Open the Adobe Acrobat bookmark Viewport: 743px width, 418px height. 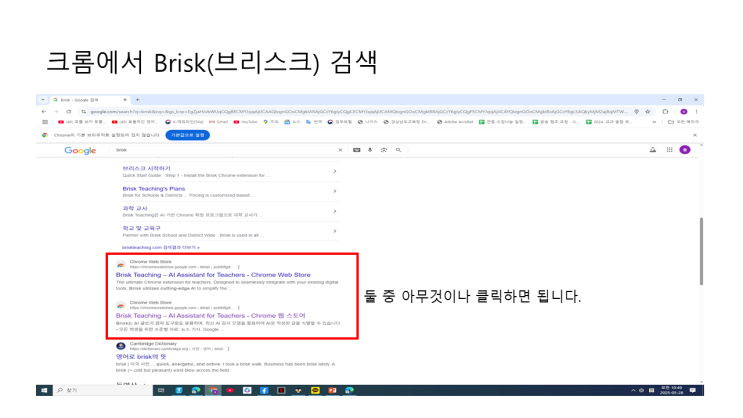pos(455,122)
